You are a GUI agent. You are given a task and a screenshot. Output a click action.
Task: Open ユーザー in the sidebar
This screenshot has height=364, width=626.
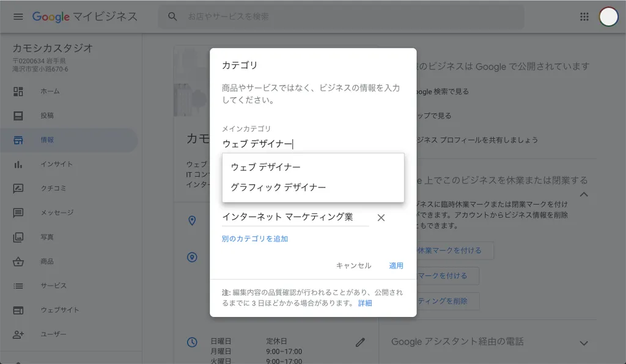click(x=54, y=335)
